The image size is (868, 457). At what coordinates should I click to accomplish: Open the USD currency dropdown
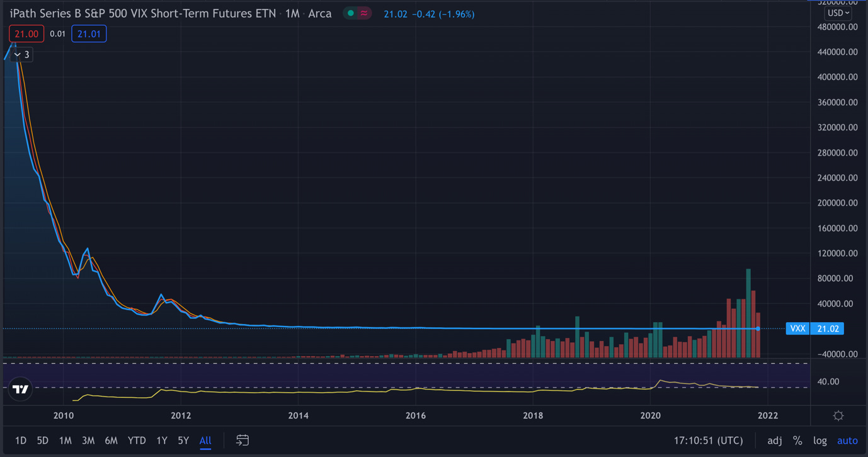pos(838,13)
